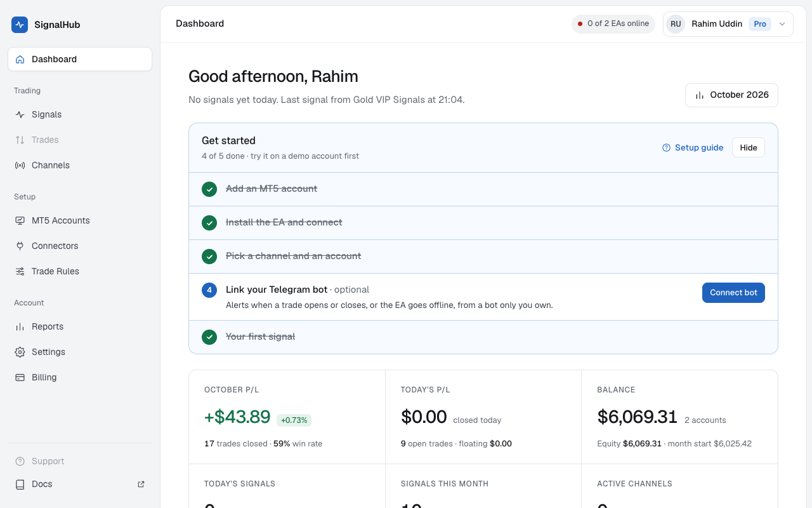Click the Trade Rules sliders icon
Viewport: 812px width, 508px height.
20,271
